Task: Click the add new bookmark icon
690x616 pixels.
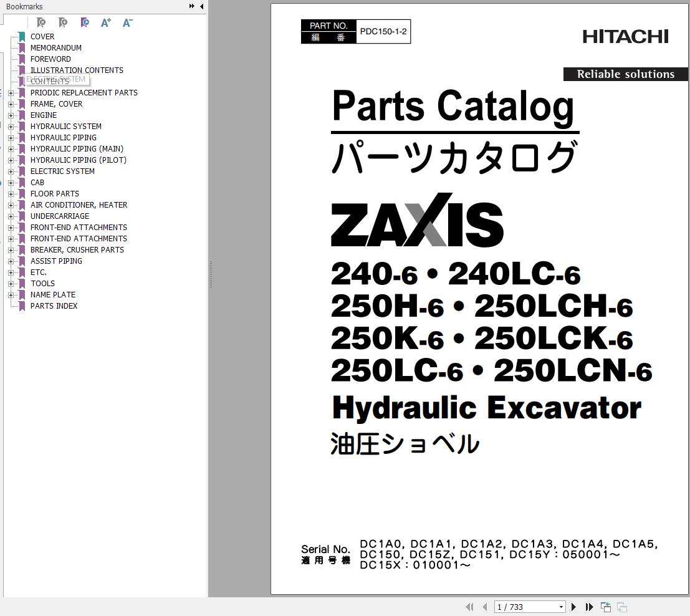Action: click(63, 22)
